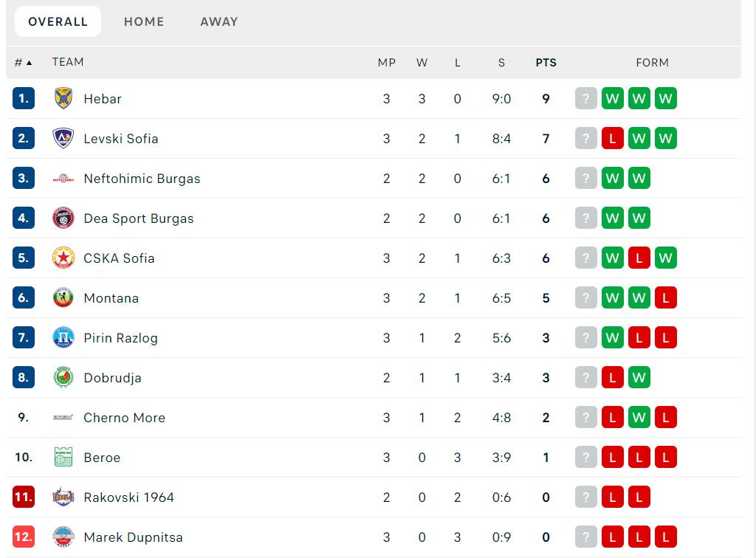Screen dimensions: 756x558
Task: Click the Pirin Razlog blue crest
Action: [x=63, y=338]
